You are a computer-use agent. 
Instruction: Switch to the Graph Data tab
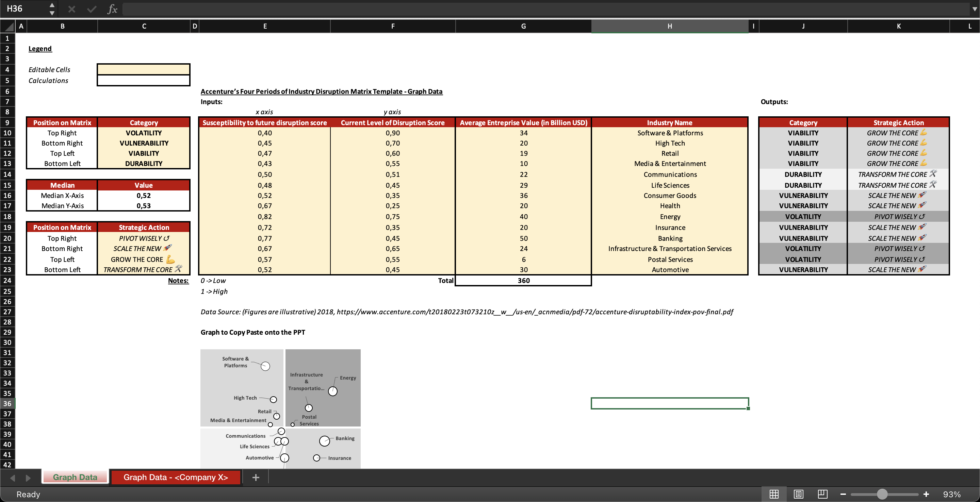pyautogui.click(x=75, y=477)
